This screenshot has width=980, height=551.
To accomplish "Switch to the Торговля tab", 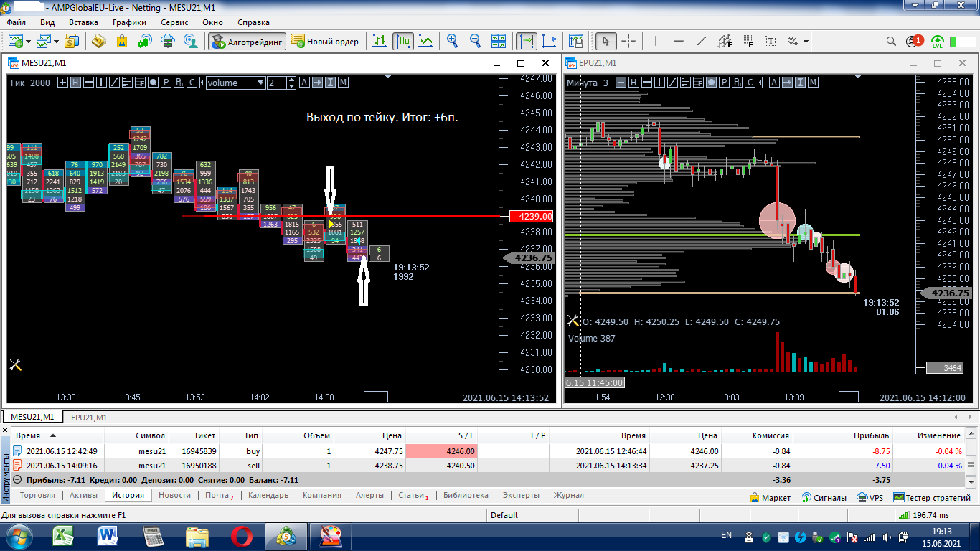I will 37,496.
